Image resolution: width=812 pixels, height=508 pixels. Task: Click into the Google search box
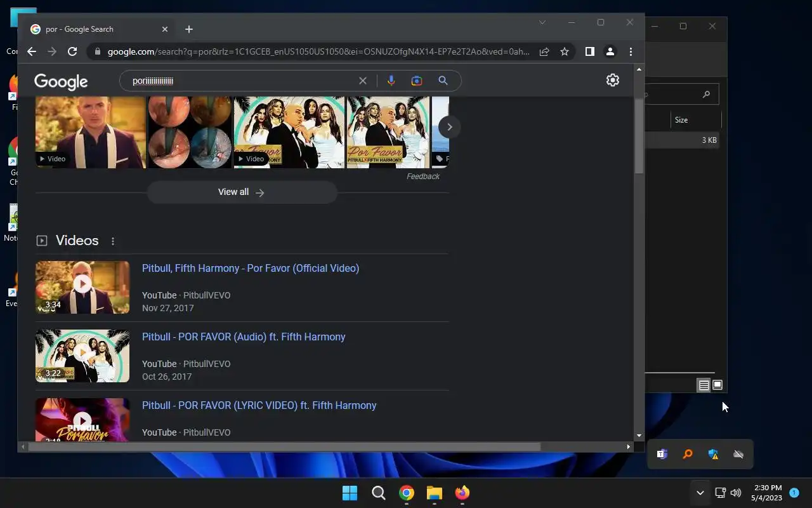(x=241, y=81)
